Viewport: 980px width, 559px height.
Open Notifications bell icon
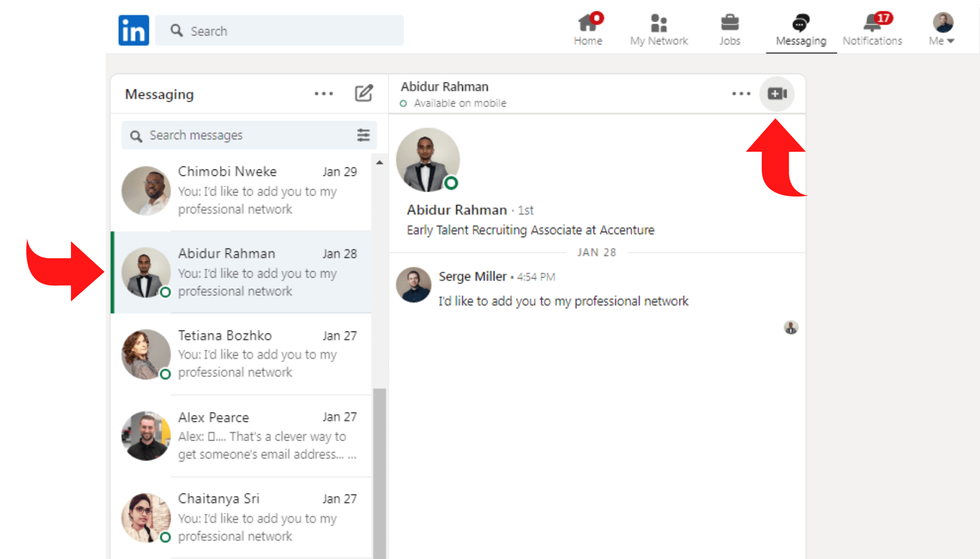[872, 23]
